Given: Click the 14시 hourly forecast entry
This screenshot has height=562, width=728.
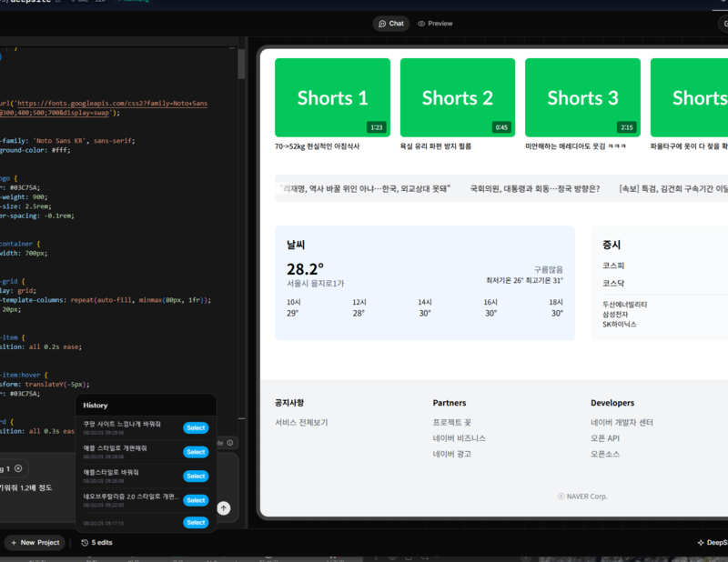Looking at the screenshot, I should (x=424, y=307).
